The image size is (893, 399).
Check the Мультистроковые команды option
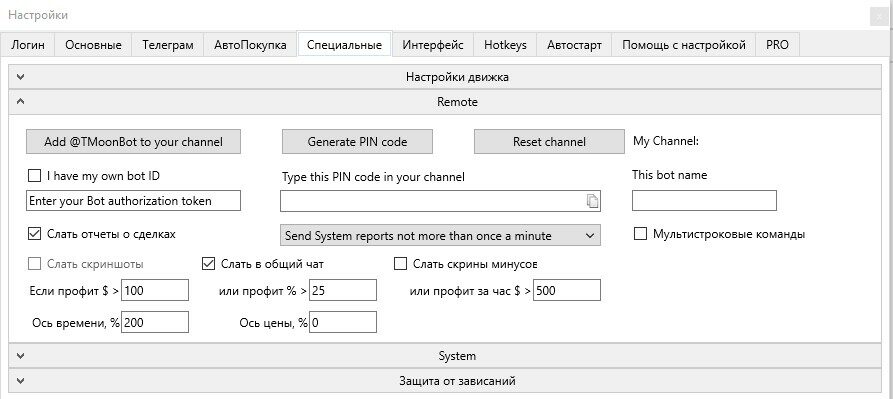[x=641, y=234]
